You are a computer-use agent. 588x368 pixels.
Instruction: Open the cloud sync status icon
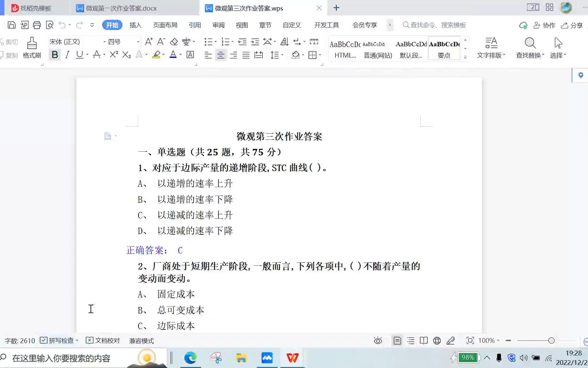click(523, 25)
